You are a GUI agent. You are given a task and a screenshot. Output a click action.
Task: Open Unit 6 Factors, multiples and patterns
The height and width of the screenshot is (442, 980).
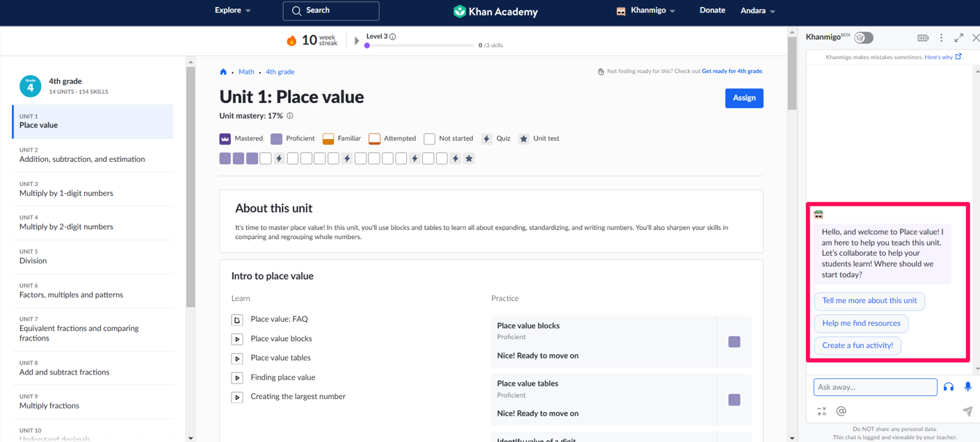(93, 290)
